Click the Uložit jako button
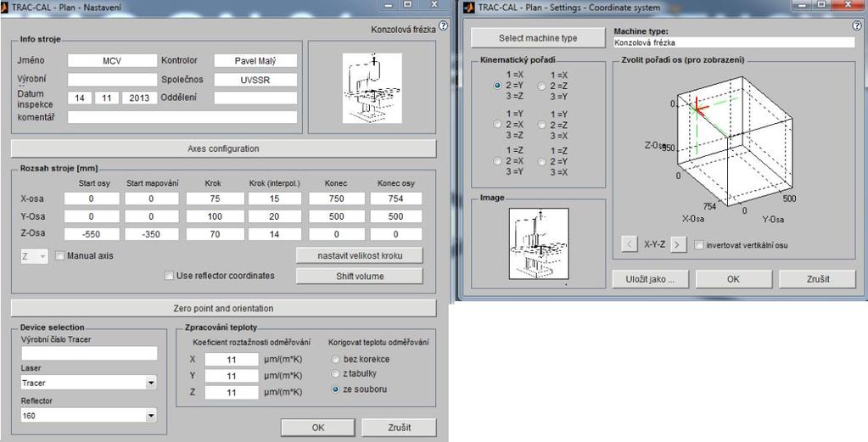Screen dimensions: 868x442 (651, 279)
